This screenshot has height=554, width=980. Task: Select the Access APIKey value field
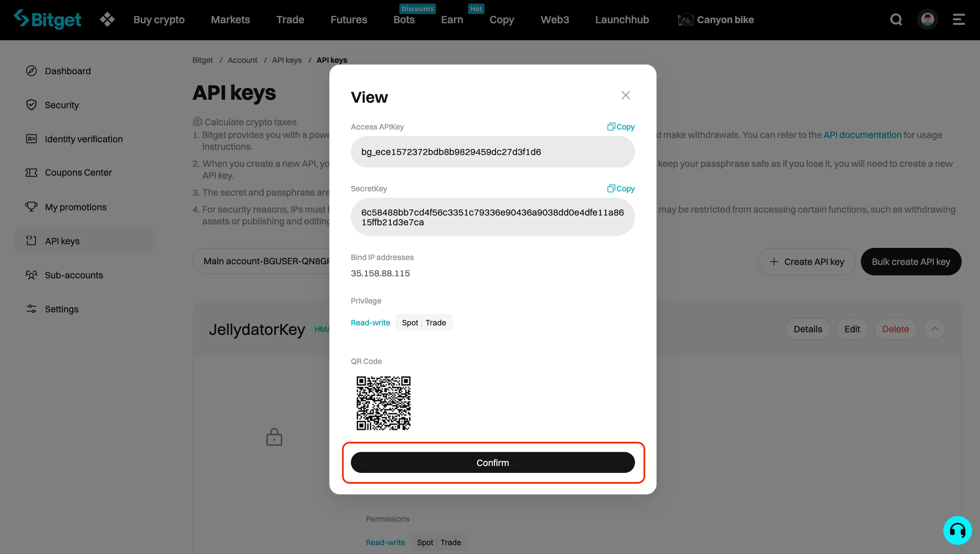pyautogui.click(x=493, y=152)
